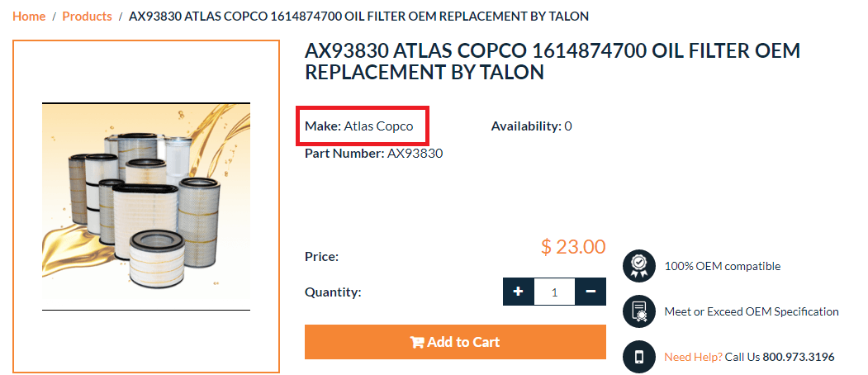
Task: Click the plus icon to increase quantity
Action: 518,292
